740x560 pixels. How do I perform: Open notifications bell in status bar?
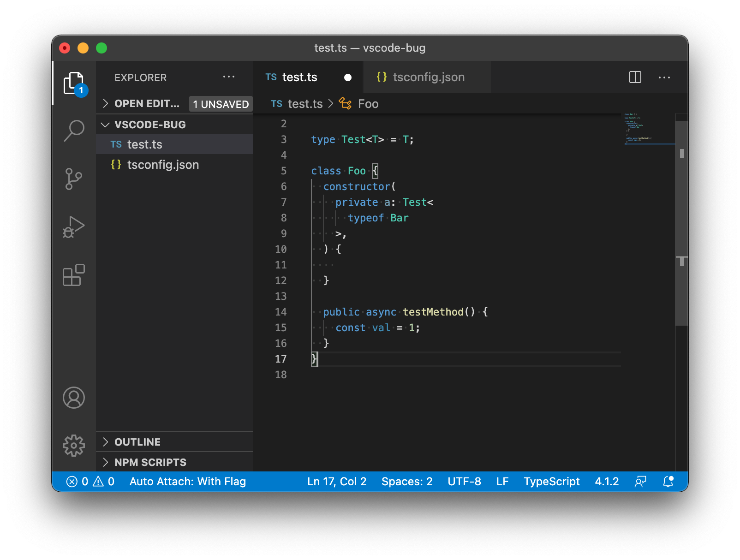click(668, 482)
